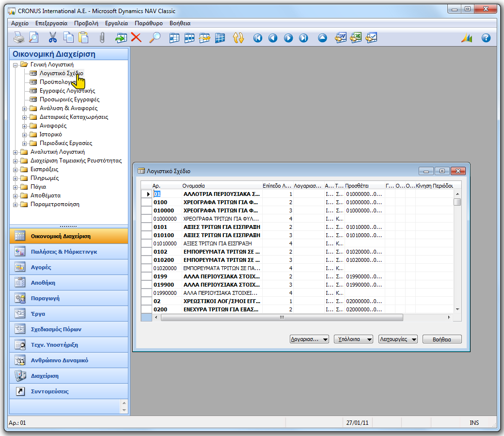The width and height of the screenshot is (504, 436).
Task: Click the Cut scissors icon
Action: pyautogui.click(x=52, y=38)
